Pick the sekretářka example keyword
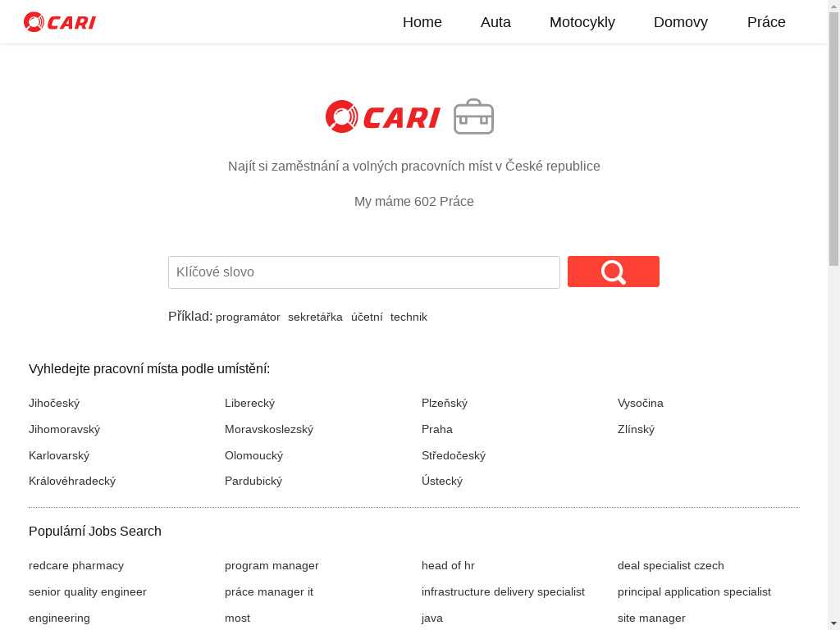 [x=315, y=317]
